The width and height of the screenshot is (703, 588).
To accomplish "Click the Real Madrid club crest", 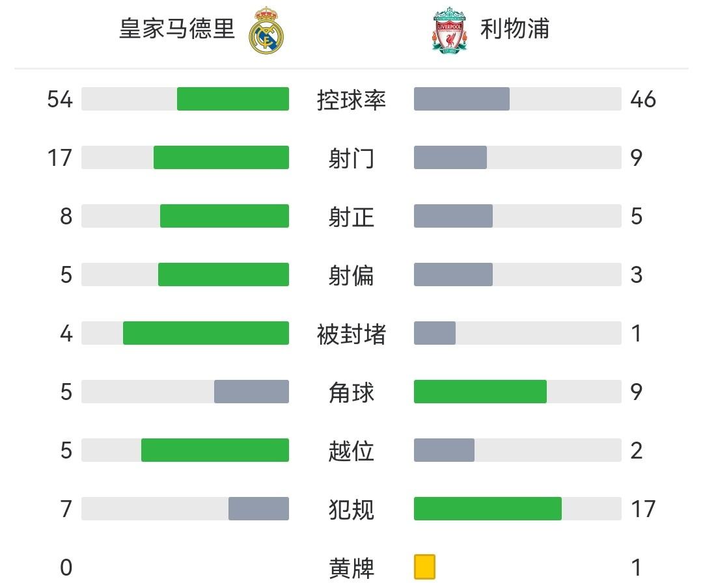I will click(x=268, y=30).
